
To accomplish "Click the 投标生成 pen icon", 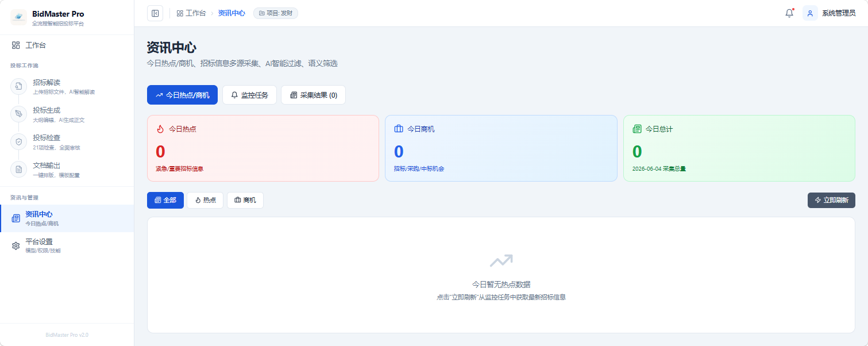I will [x=18, y=114].
